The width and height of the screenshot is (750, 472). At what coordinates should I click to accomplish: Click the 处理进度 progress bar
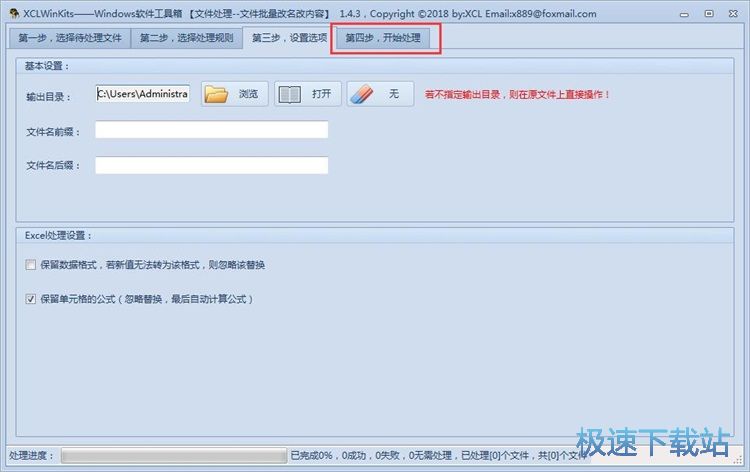[x=174, y=455]
